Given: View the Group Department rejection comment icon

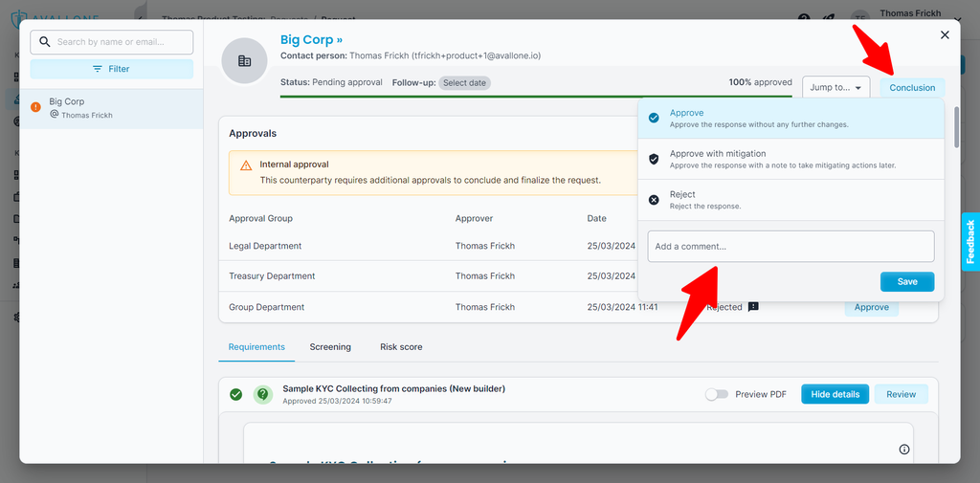Looking at the screenshot, I should tap(753, 307).
